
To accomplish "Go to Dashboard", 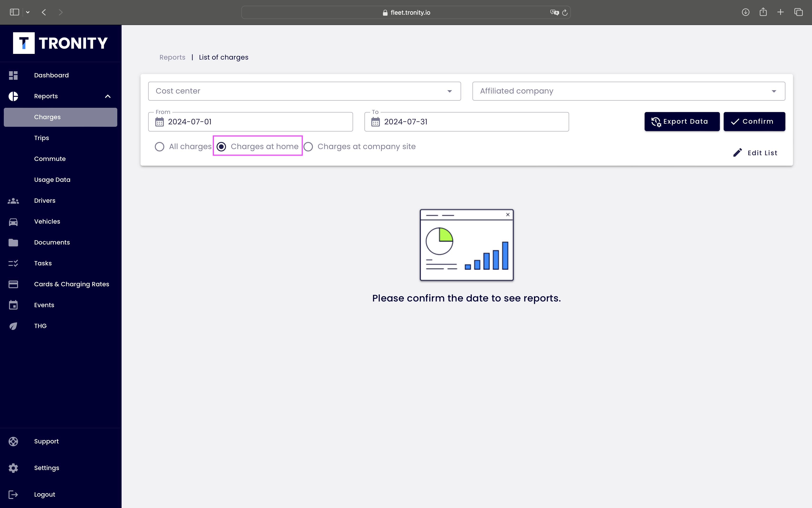I will 61,75.
